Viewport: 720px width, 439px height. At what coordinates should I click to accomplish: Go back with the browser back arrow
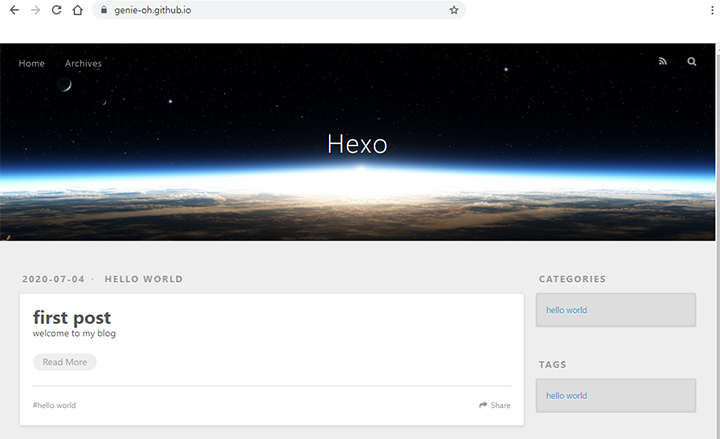click(x=14, y=10)
